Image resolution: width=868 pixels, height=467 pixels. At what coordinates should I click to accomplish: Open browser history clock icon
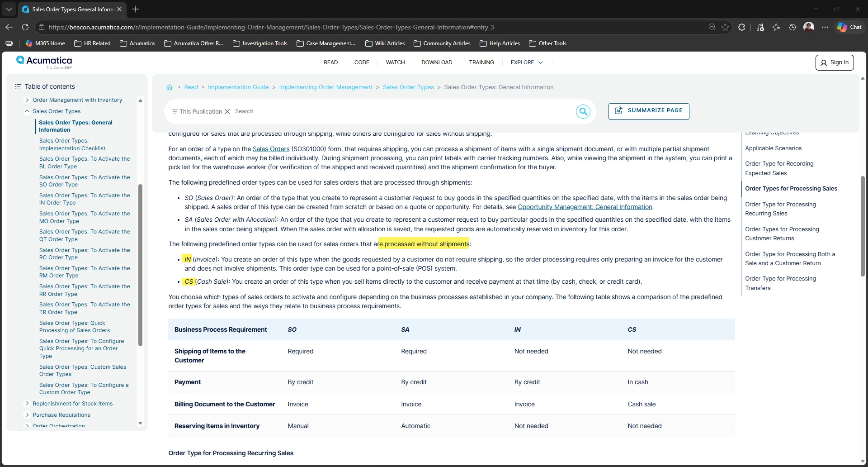point(793,27)
